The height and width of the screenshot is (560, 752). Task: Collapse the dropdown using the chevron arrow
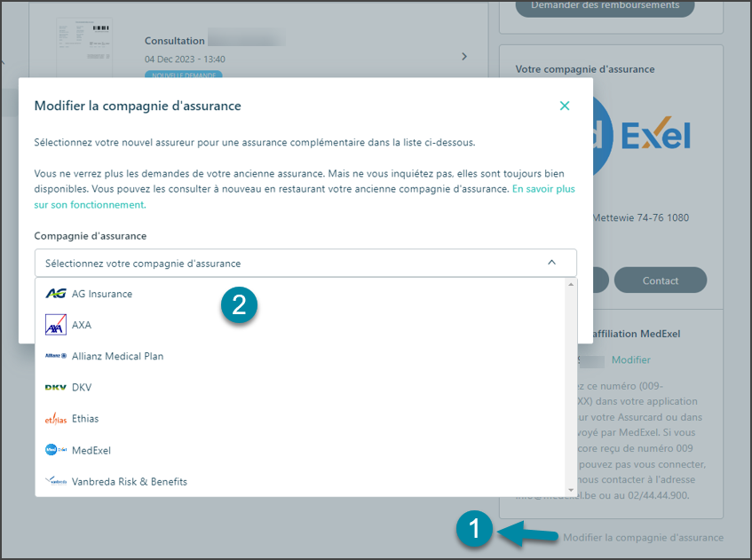(x=551, y=263)
